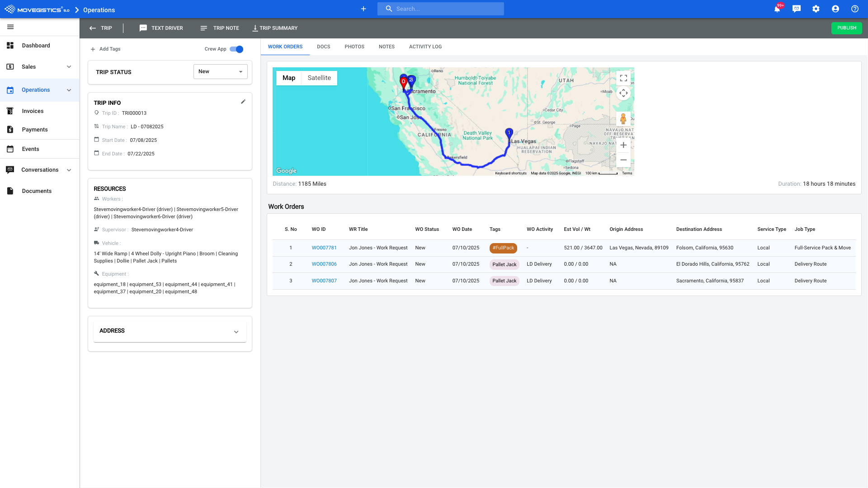Expand the Address section

(236, 332)
